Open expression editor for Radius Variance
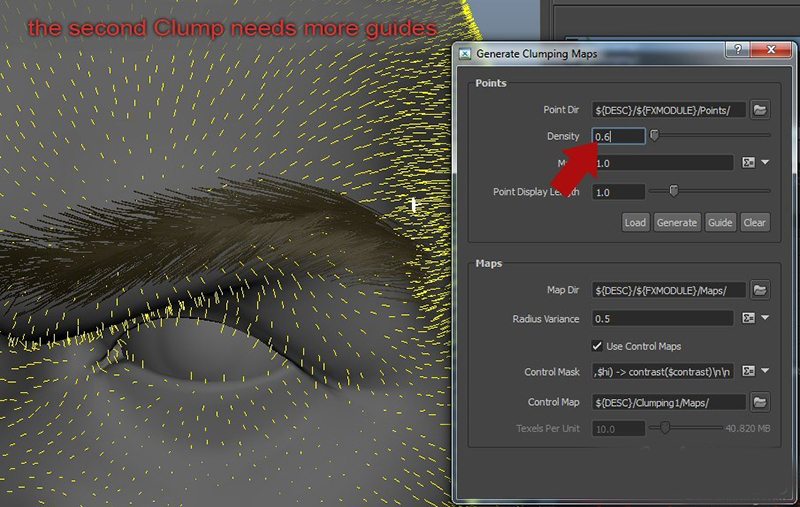This screenshot has height=507, width=800. tap(748, 318)
